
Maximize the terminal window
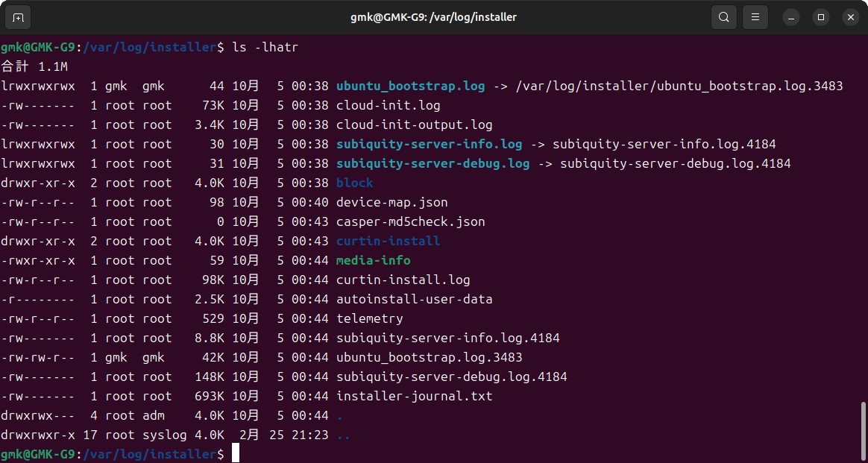click(821, 17)
